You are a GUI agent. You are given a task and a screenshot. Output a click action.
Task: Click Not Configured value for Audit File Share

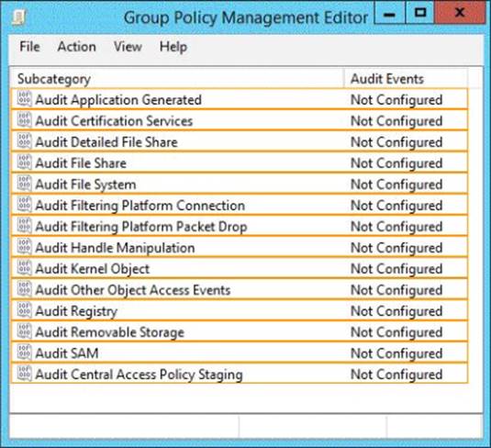click(x=396, y=163)
